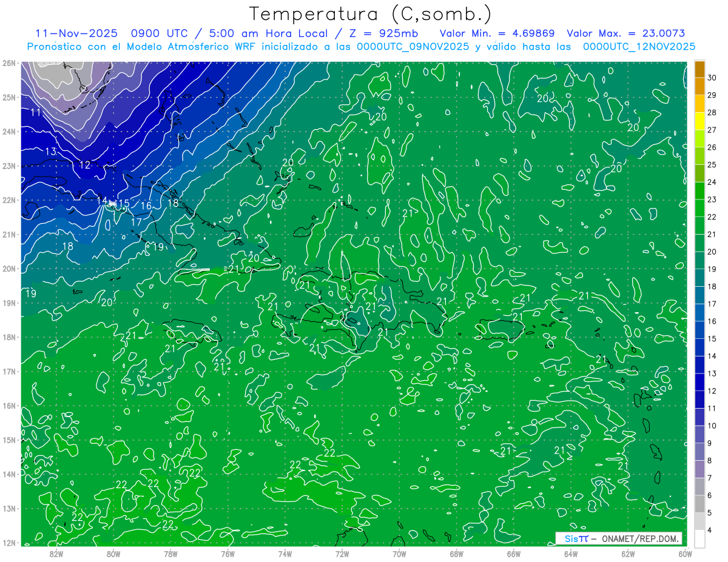This screenshot has height=562, width=728.
Task: Click the contour label "15" on map
Action: (x=123, y=204)
